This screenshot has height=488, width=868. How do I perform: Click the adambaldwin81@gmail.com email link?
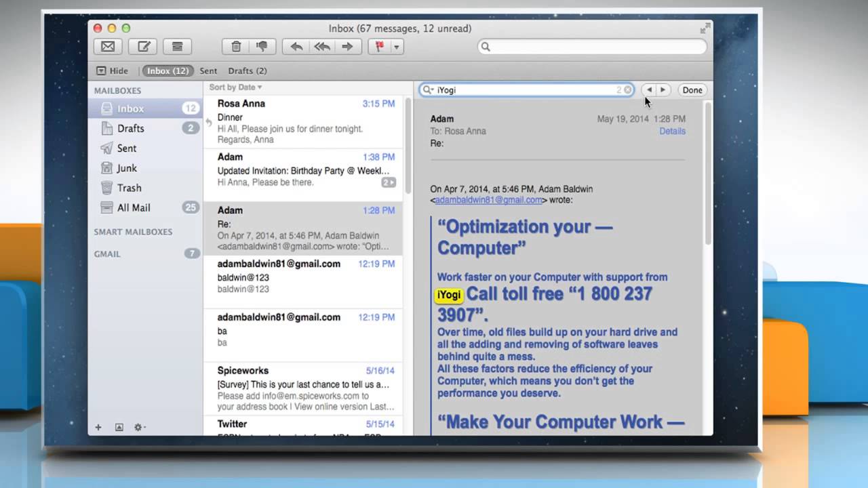pyautogui.click(x=488, y=200)
